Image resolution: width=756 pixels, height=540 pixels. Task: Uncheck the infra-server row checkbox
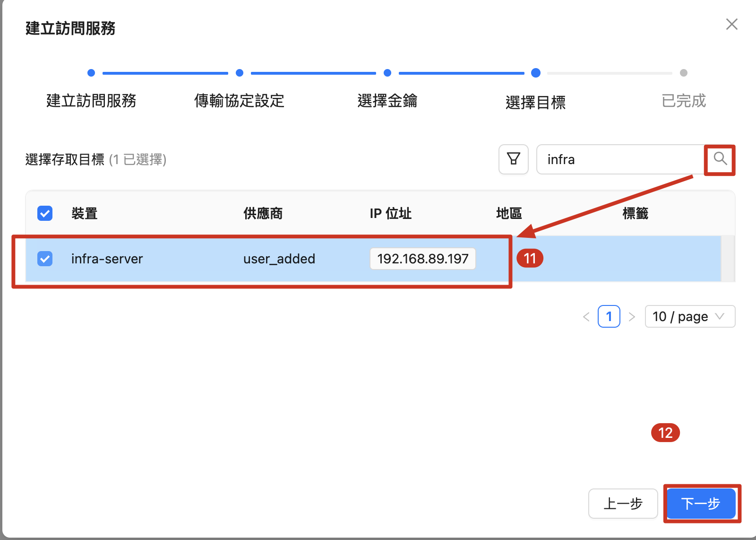45,259
